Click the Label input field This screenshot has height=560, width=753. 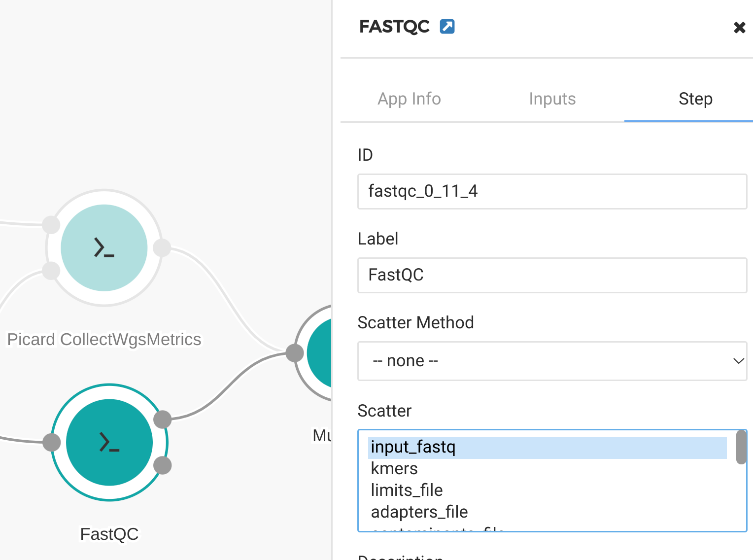[552, 275]
